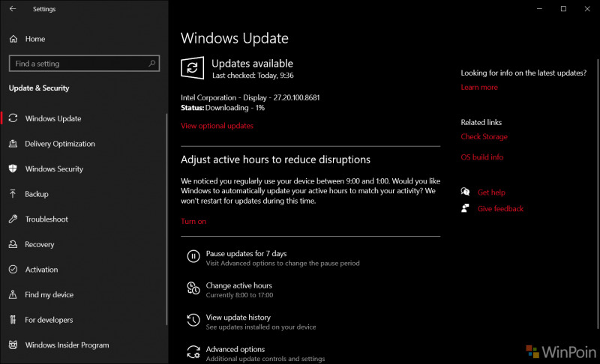Open the Learn more link
This screenshot has height=364, width=600.
[x=479, y=87]
